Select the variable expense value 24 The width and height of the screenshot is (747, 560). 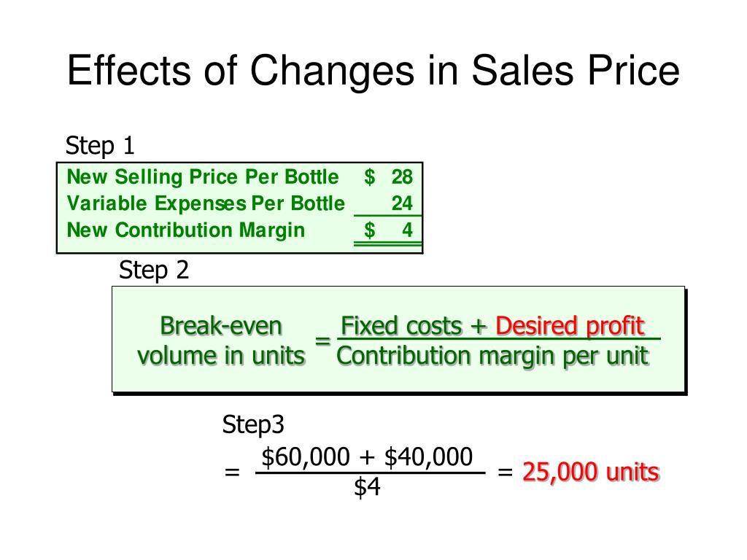pos(402,203)
